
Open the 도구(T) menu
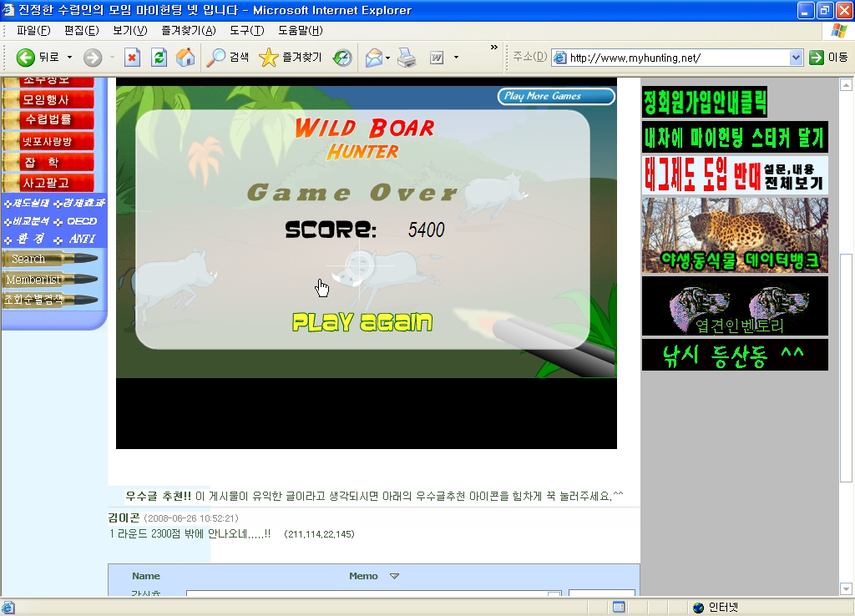pyautogui.click(x=246, y=31)
